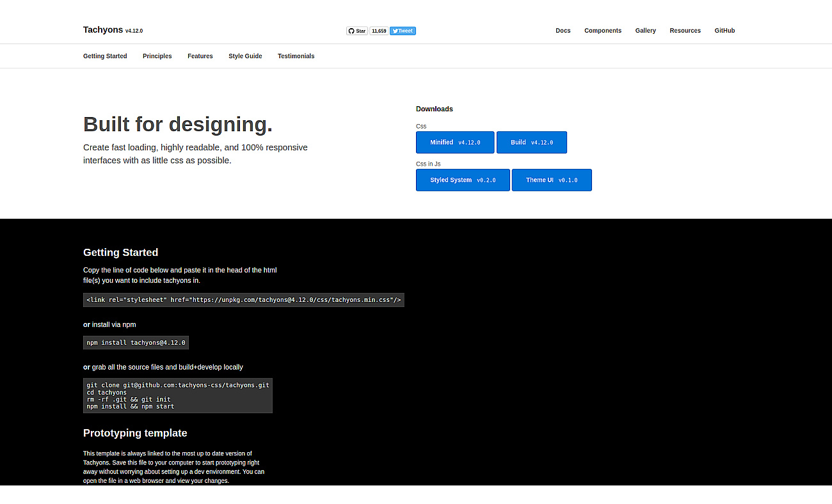832x504 pixels.
Task: Open the Gallery link
Action: click(646, 31)
